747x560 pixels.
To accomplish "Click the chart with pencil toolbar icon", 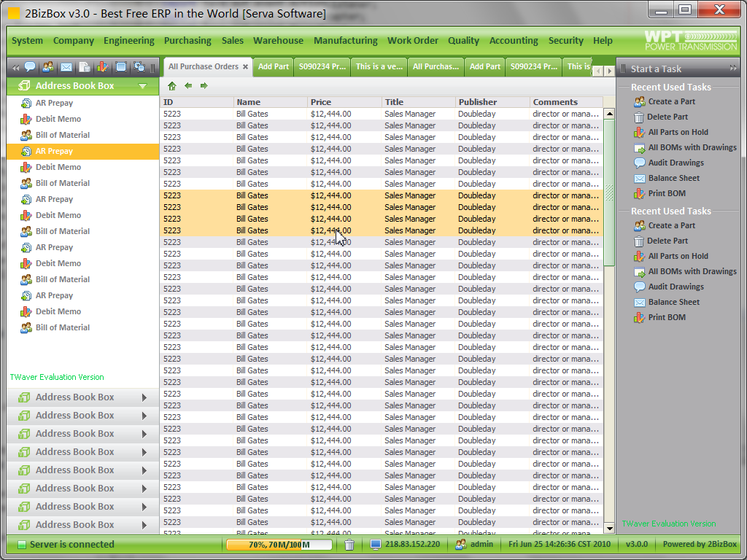I will 102,67.
